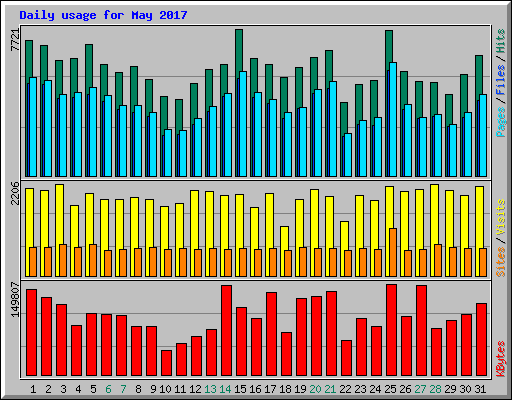The image size is (512, 400).
Task: Click the cyan pages bar for day 15
Action: (x=243, y=124)
